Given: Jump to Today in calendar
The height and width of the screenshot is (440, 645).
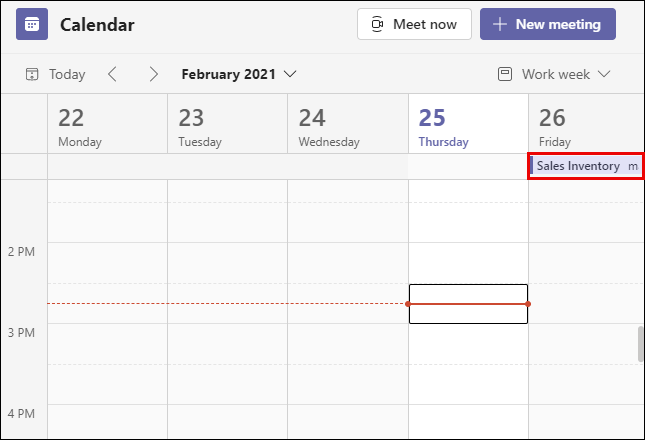Looking at the screenshot, I should point(56,74).
